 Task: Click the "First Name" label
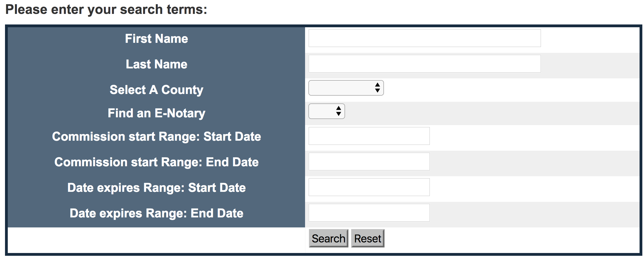pos(156,39)
